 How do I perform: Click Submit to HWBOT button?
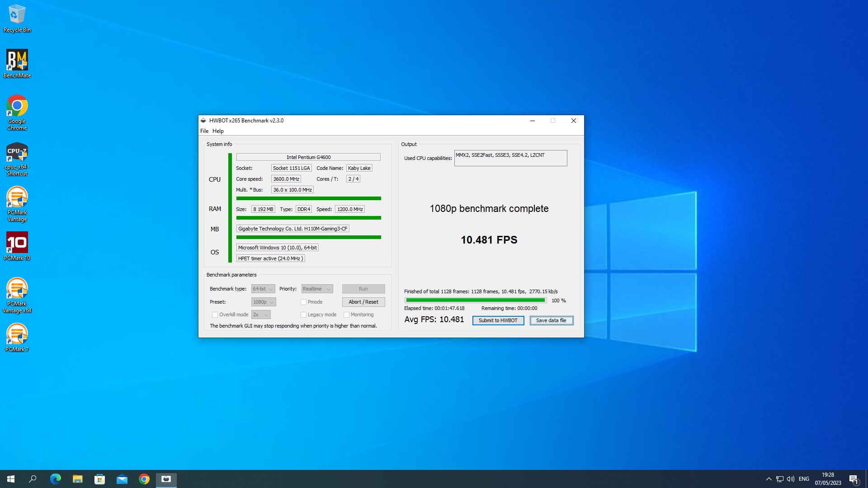[x=498, y=320]
